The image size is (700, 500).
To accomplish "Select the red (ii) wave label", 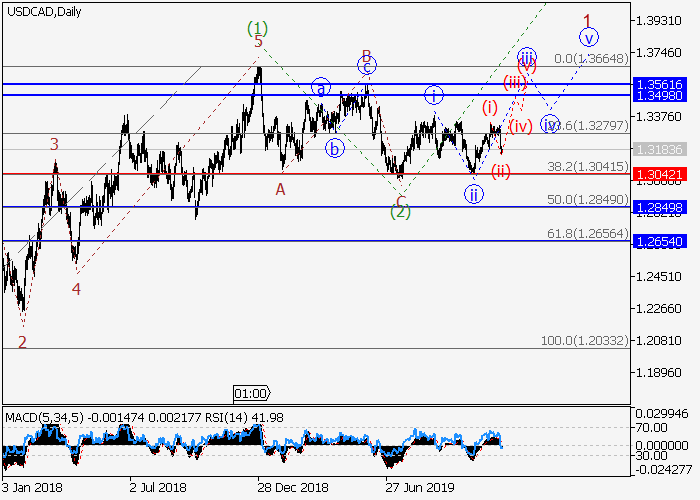I will coord(501,170).
